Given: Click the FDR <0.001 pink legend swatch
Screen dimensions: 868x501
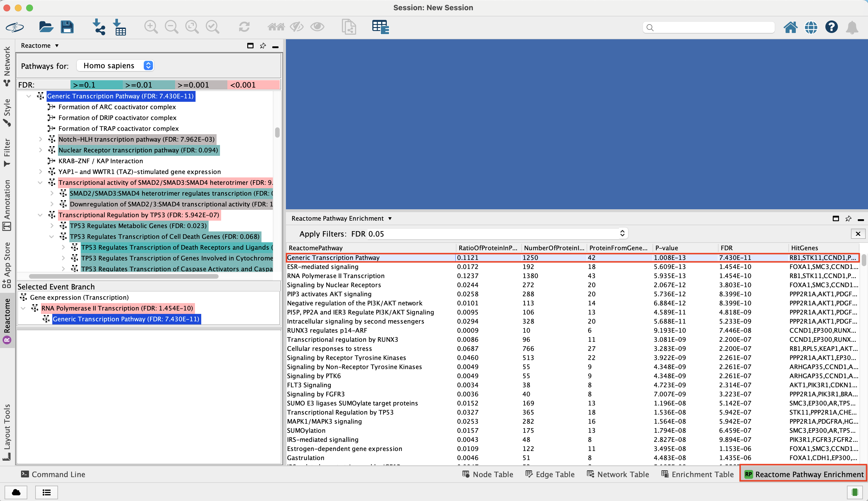Looking at the screenshot, I should tap(254, 85).
